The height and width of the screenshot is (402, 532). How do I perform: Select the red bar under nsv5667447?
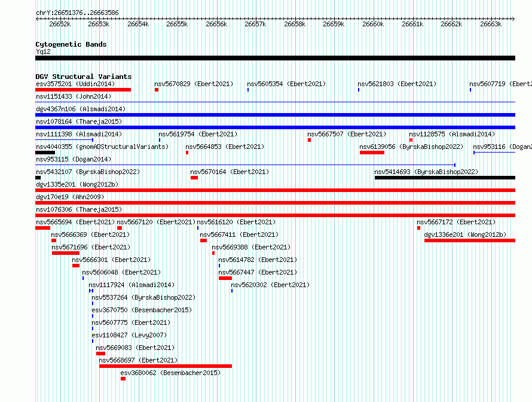225,278
